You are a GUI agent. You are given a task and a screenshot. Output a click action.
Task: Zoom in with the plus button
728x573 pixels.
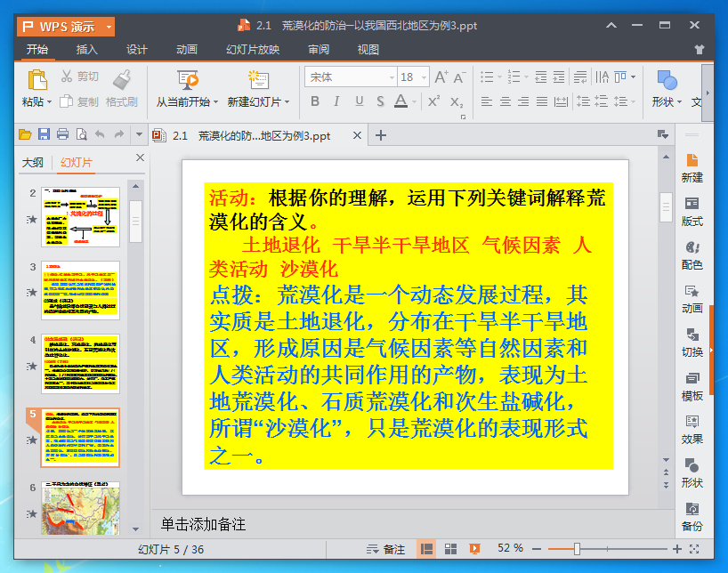tap(677, 549)
